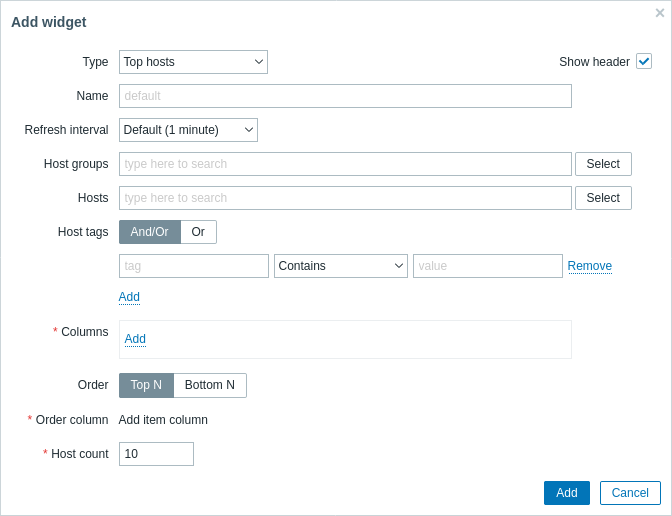The height and width of the screenshot is (516, 672).
Task: Remove the host tag row
Action: (590, 266)
